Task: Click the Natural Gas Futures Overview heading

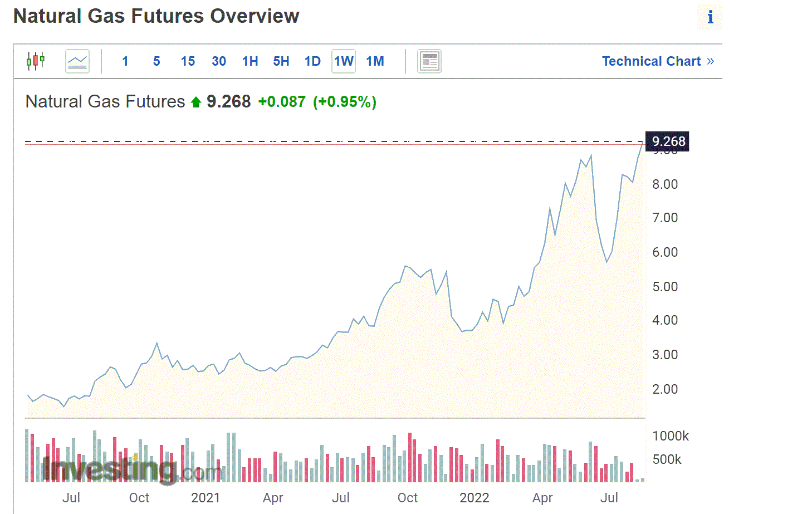Action: [x=156, y=16]
